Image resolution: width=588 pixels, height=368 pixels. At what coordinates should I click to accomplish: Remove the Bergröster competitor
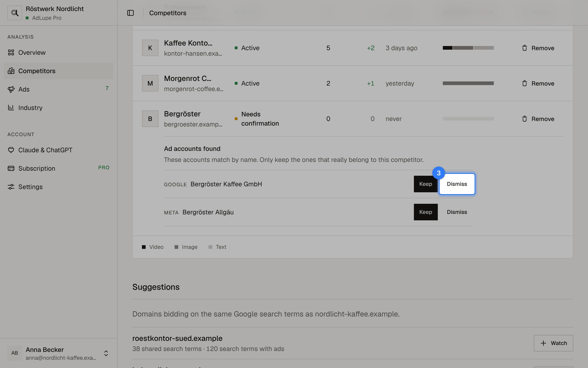click(538, 119)
